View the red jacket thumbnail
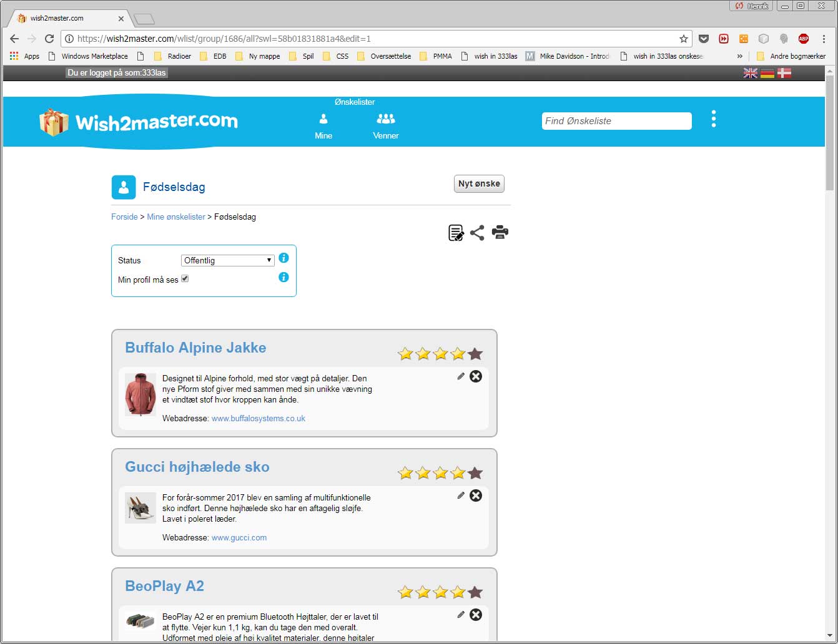 click(x=140, y=394)
